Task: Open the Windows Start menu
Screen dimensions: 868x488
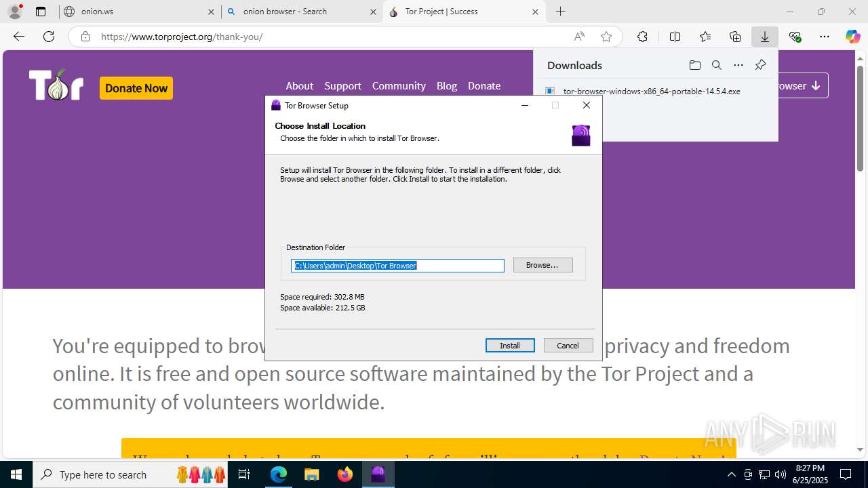Action: click(16, 474)
